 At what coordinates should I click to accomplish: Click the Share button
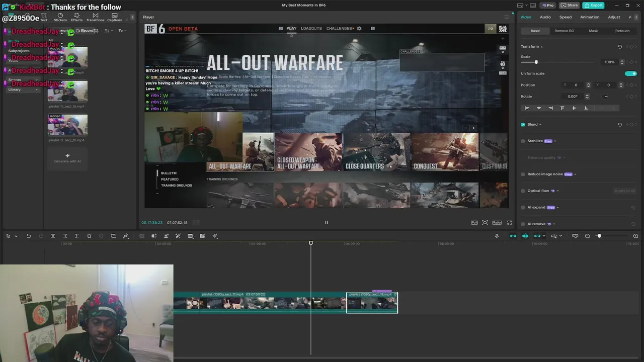(x=569, y=5)
